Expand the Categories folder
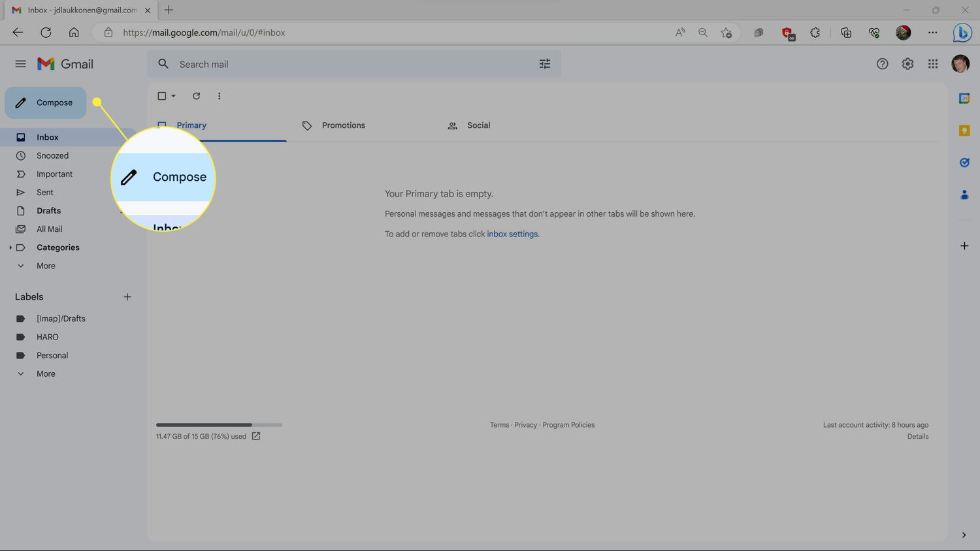Viewport: 980px width, 551px height. click(x=10, y=247)
